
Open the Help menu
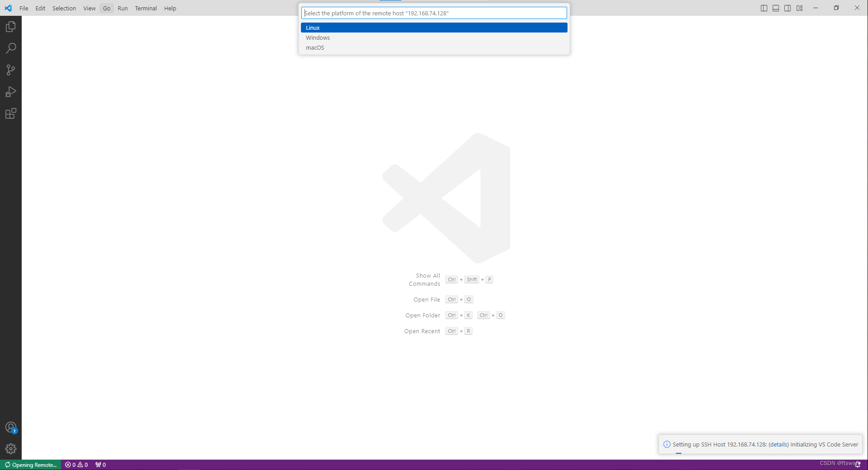click(170, 8)
